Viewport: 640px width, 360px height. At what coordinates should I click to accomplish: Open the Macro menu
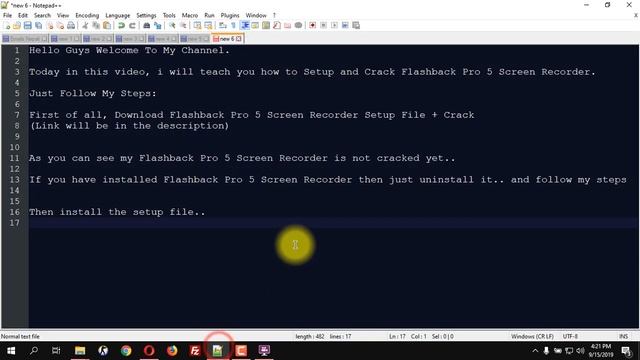(190, 16)
